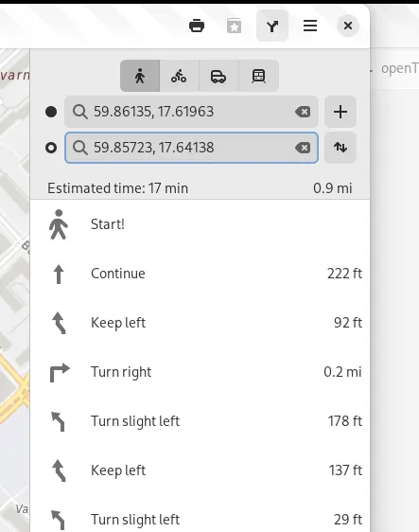Switch to bicycle routing mode
Viewport: 419px width, 532px height.
coord(179,76)
